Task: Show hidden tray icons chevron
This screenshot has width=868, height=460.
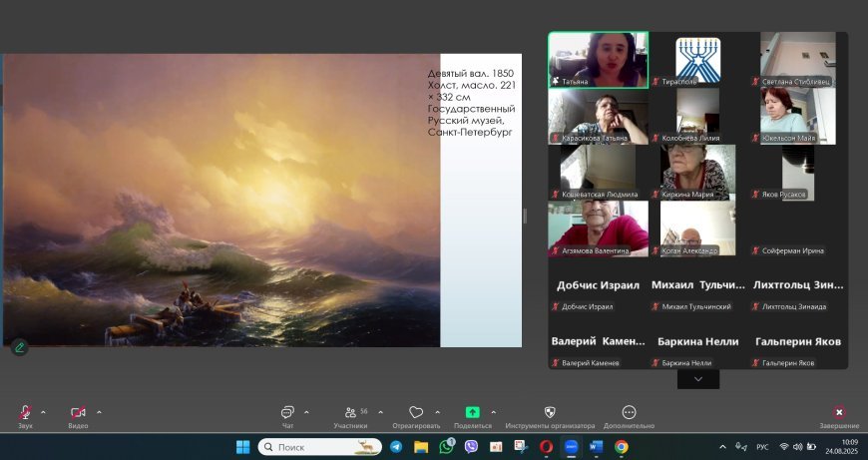Action: tap(722, 447)
